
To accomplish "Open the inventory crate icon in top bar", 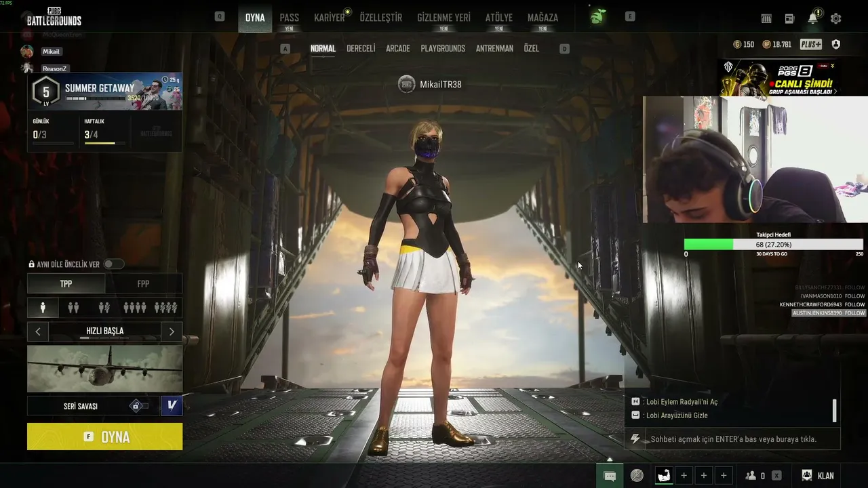I will pos(766,18).
